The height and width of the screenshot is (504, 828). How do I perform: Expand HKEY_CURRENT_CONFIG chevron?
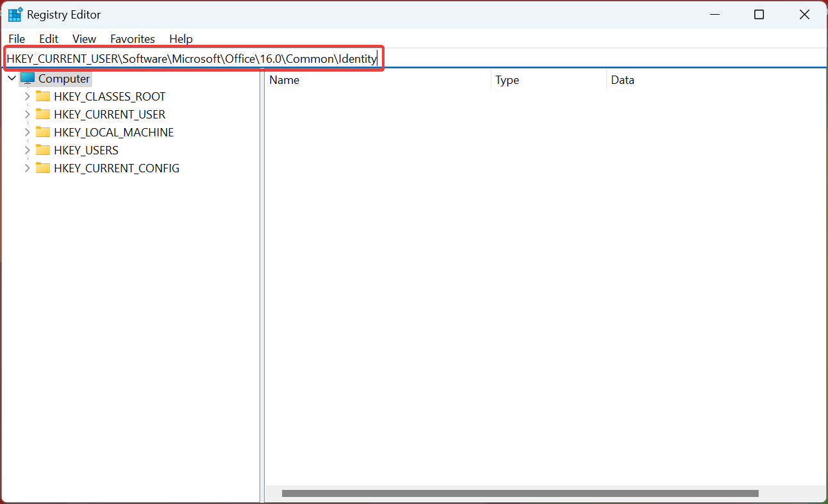click(x=27, y=168)
